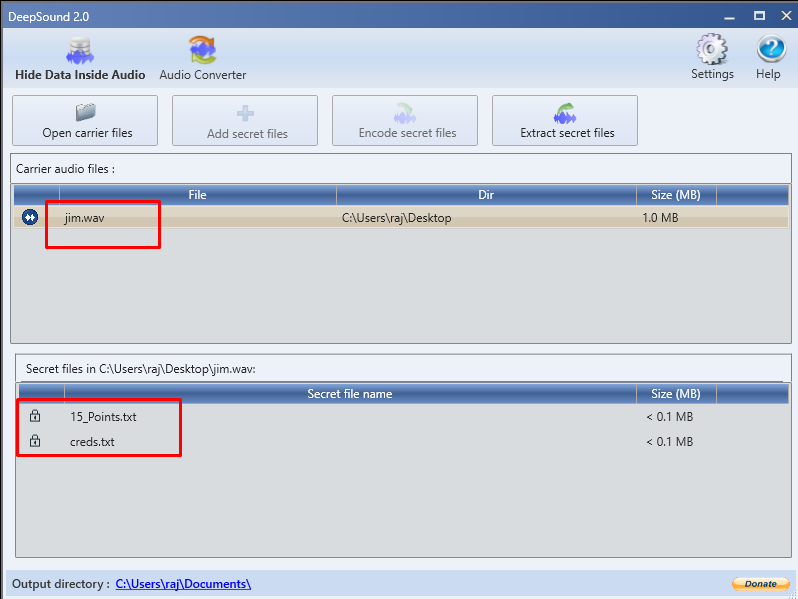
Task: Open output directory link C:\Users\raj\Documents\
Action: pyautogui.click(x=183, y=584)
